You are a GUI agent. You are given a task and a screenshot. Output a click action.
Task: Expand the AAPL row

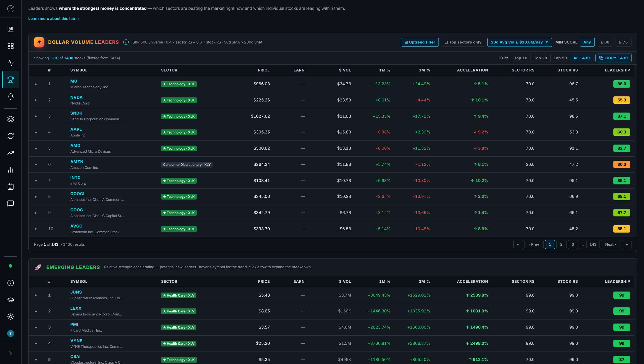(x=36, y=132)
